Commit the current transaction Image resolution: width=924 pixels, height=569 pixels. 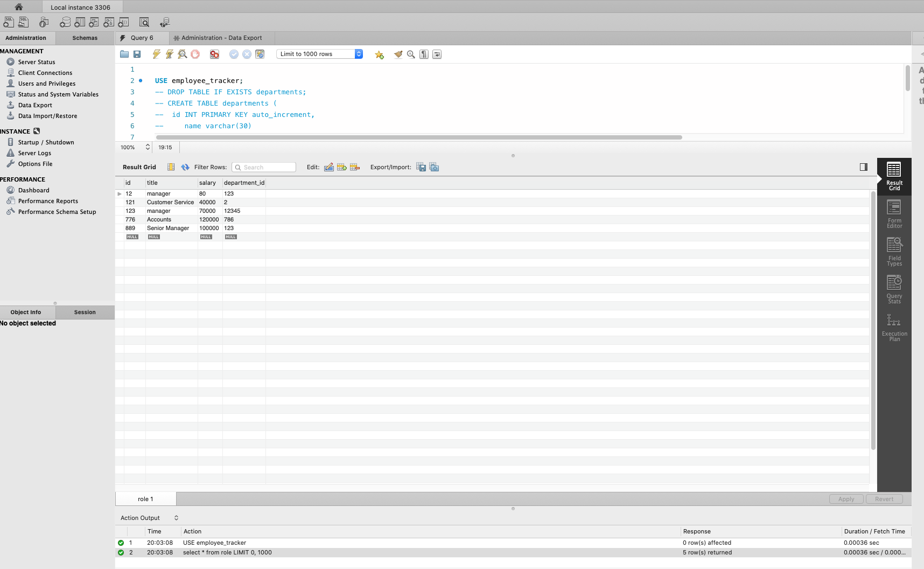[x=234, y=54]
